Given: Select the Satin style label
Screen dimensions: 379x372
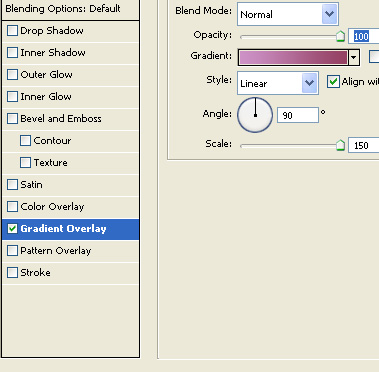Looking at the screenshot, I should tap(31, 185).
